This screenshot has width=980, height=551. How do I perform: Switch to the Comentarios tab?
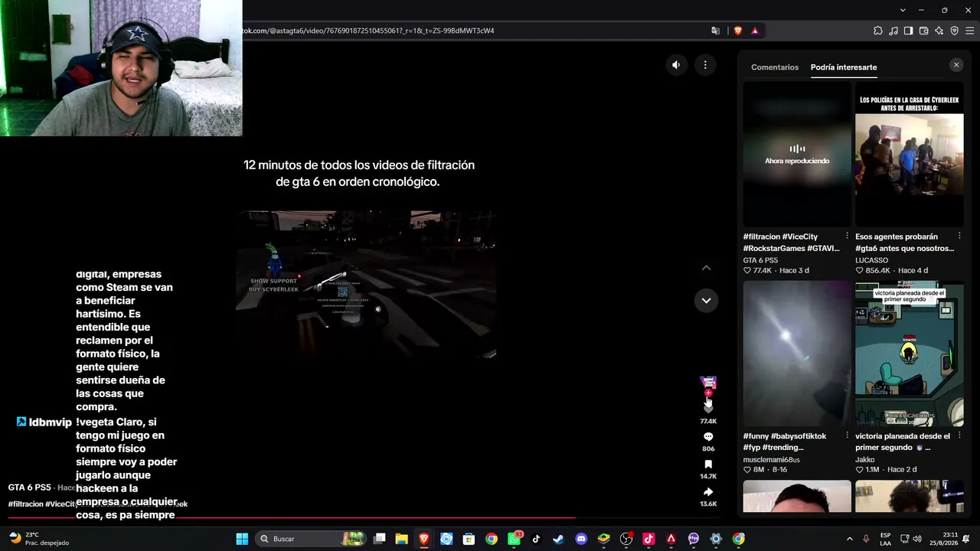[775, 67]
